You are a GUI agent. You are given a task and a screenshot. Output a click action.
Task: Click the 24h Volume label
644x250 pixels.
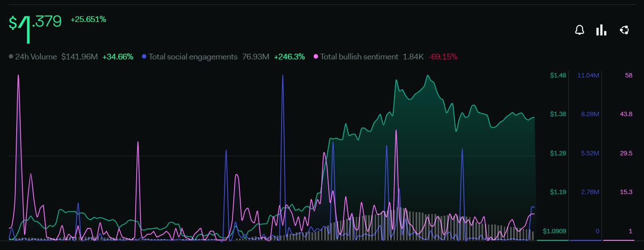pyautogui.click(x=36, y=57)
